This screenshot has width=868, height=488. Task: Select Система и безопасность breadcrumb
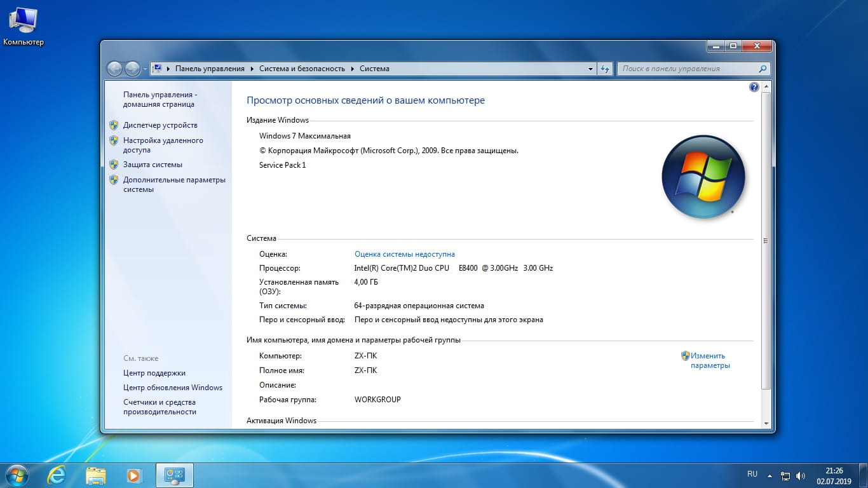click(x=302, y=69)
